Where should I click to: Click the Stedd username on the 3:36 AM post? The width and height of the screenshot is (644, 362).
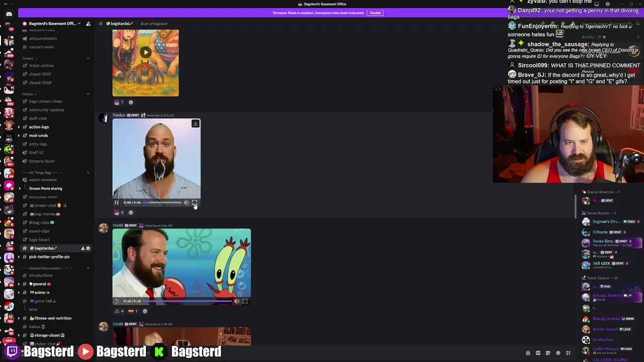pyautogui.click(x=117, y=225)
